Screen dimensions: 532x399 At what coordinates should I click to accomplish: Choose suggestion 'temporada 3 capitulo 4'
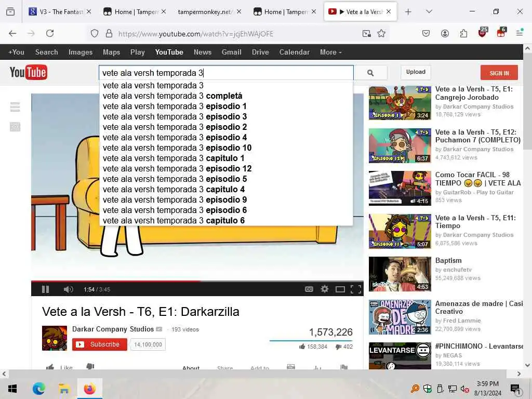pyautogui.click(x=226, y=189)
